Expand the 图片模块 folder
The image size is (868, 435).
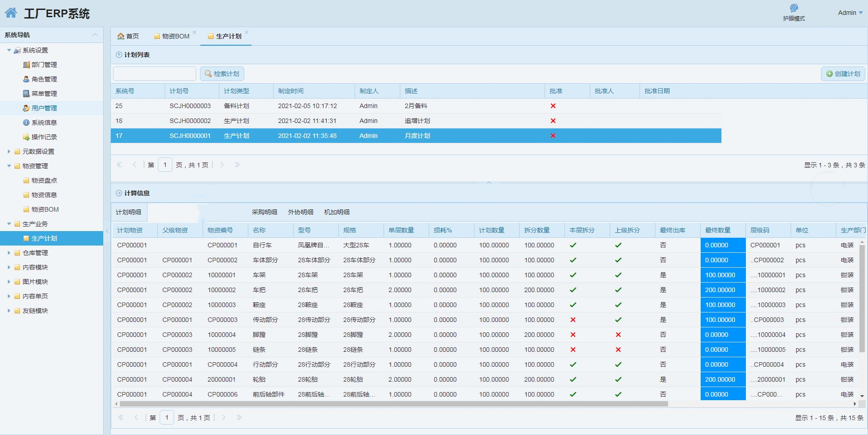pos(9,282)
